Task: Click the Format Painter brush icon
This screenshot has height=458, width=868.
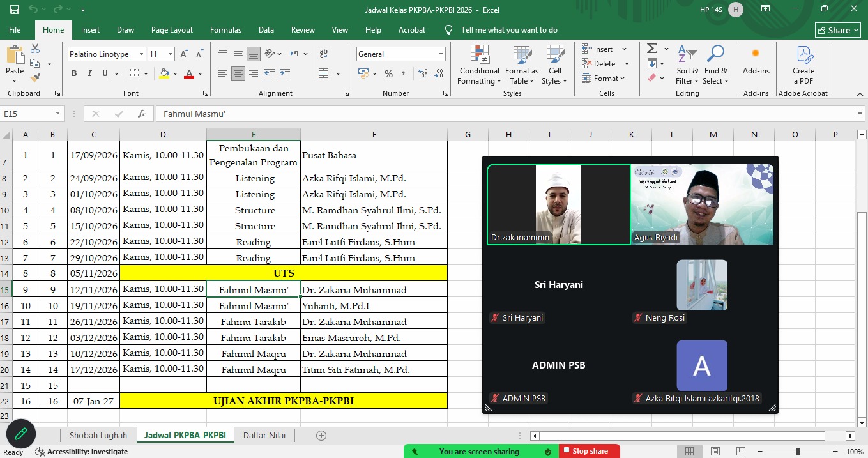Action: click(x=35, y=78)
